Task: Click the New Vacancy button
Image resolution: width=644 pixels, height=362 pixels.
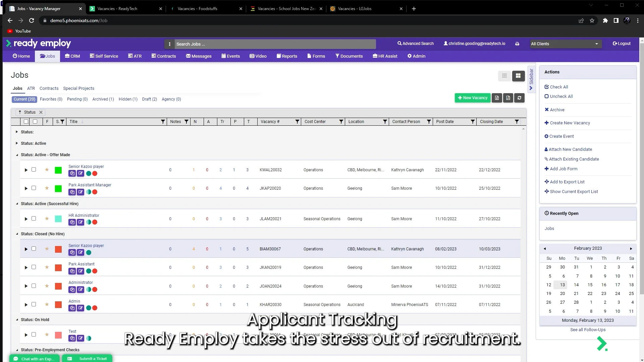Action: pyautogui.click(x=472, y=98)
